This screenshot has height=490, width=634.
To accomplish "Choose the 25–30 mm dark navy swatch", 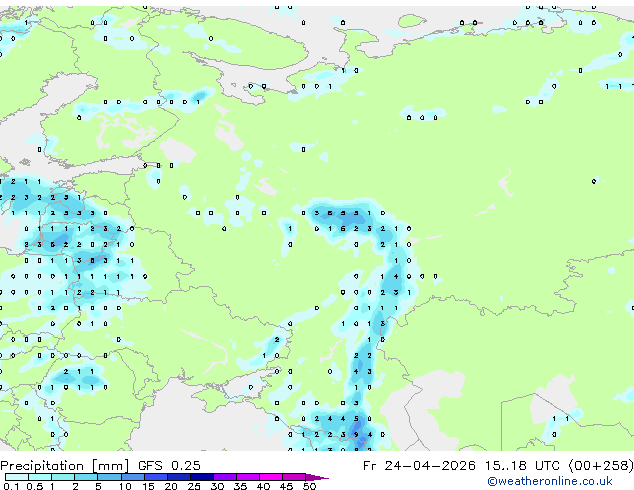I will [x=202, y=477].
